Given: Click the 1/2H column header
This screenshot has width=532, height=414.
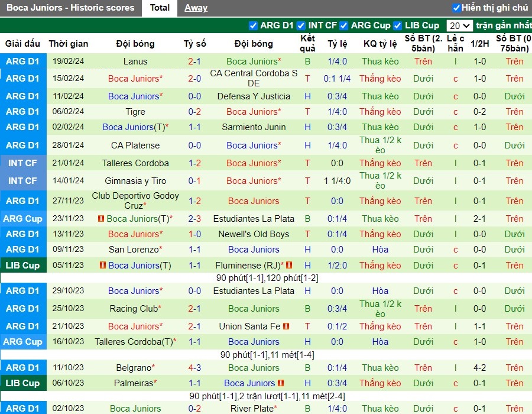Looking at the screenshot, I should click(x=479, y=43).
